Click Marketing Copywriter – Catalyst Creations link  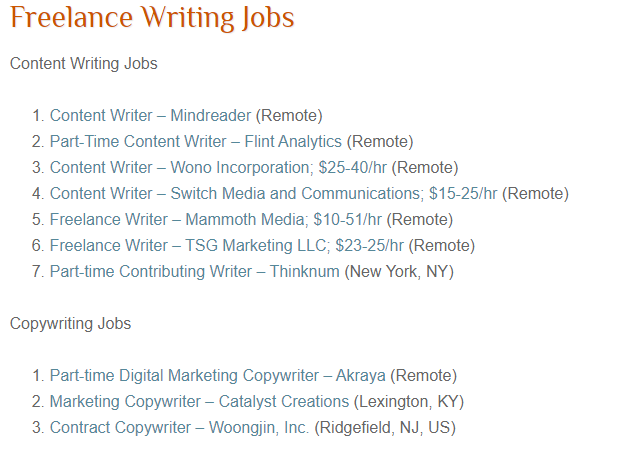[199, 401]
